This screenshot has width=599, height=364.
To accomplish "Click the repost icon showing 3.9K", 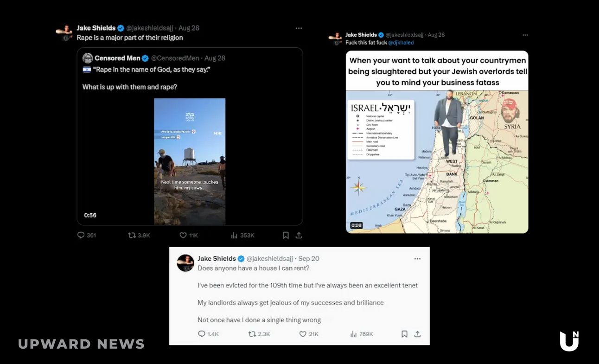I will 132,235.
